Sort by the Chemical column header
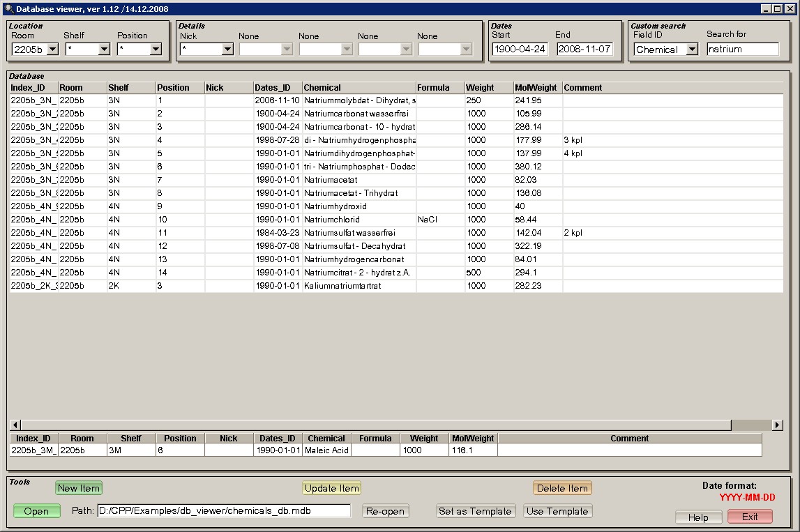Image resolution: width=800 pixels, height=532 pixels. (x=359, y=88)
